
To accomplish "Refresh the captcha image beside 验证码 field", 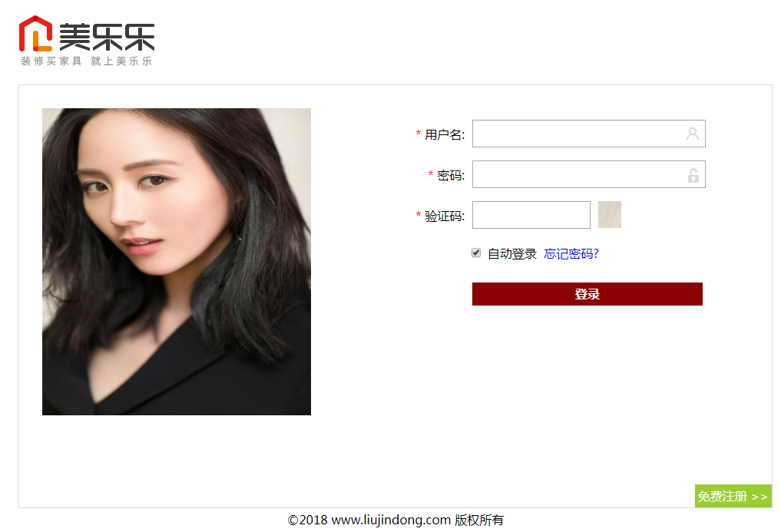I will (609, 215).
